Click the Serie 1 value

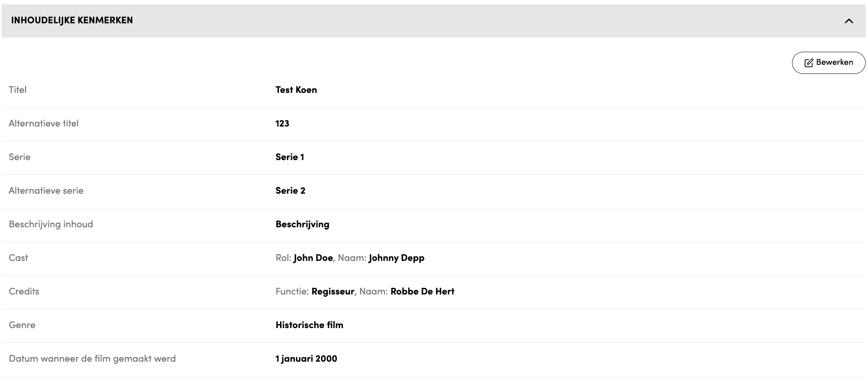pos(290,157)
